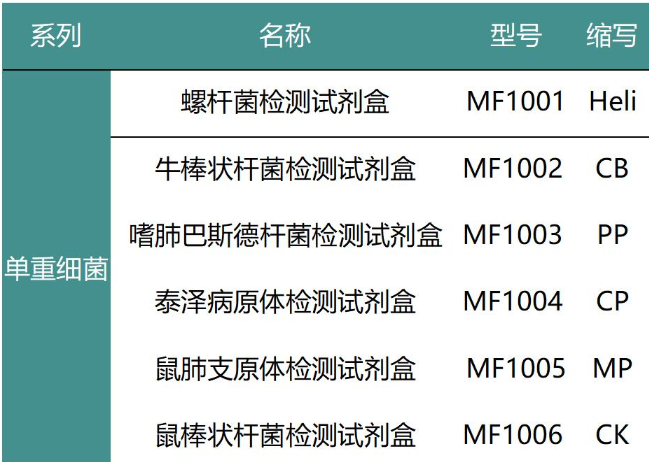Click the Heli abbreviation cell
Image resolution: width=649 pixels, height=462 pixels.
point(612,101)
